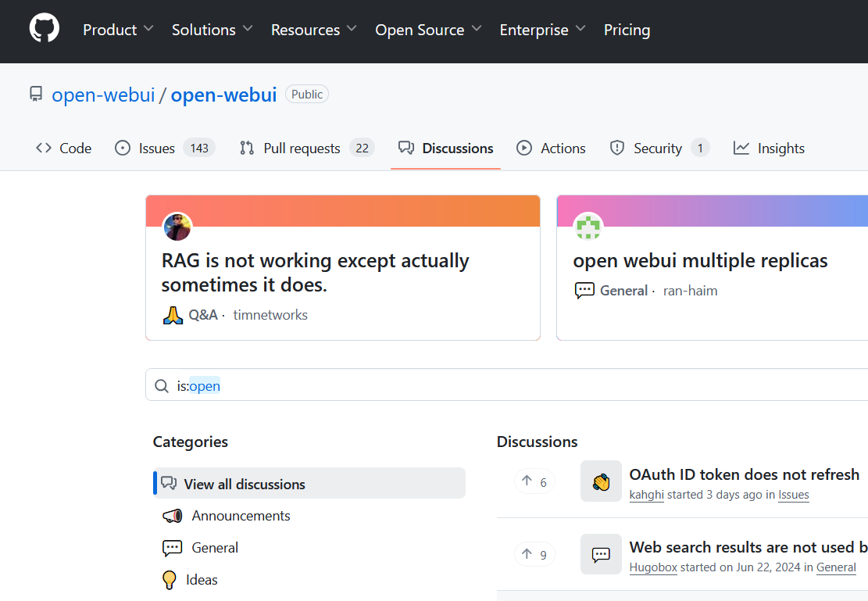
Task: Click the Discussions speech-bubbles tab icon
Action: (406, 148)
